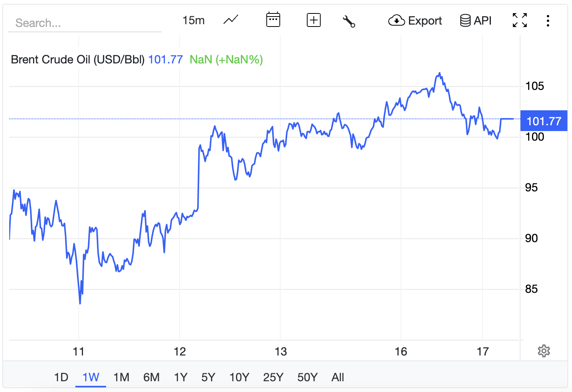The width and height of the screenshot is (572, 392).
Task: Show the 10Y time range
Action: pos(239,377)
